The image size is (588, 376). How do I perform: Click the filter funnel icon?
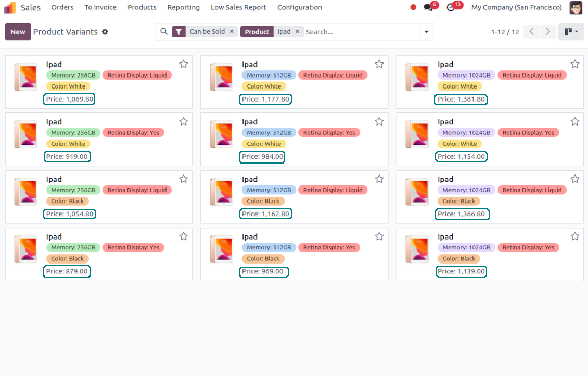click(x=179, y=32)
